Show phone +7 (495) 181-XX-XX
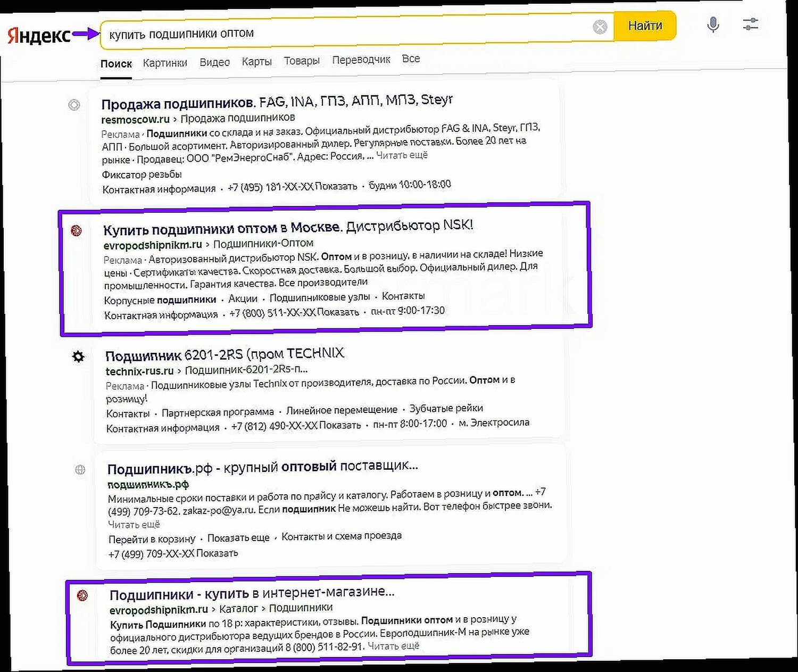The image size is (798, 672). pos(292,187)
